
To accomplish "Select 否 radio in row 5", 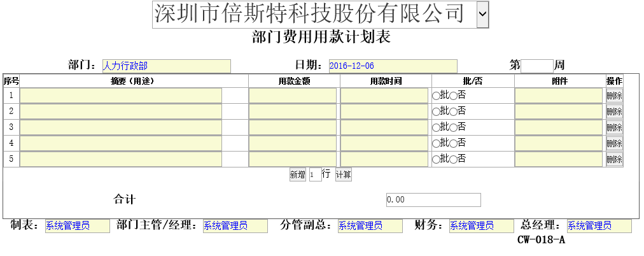I will (452, 160).
